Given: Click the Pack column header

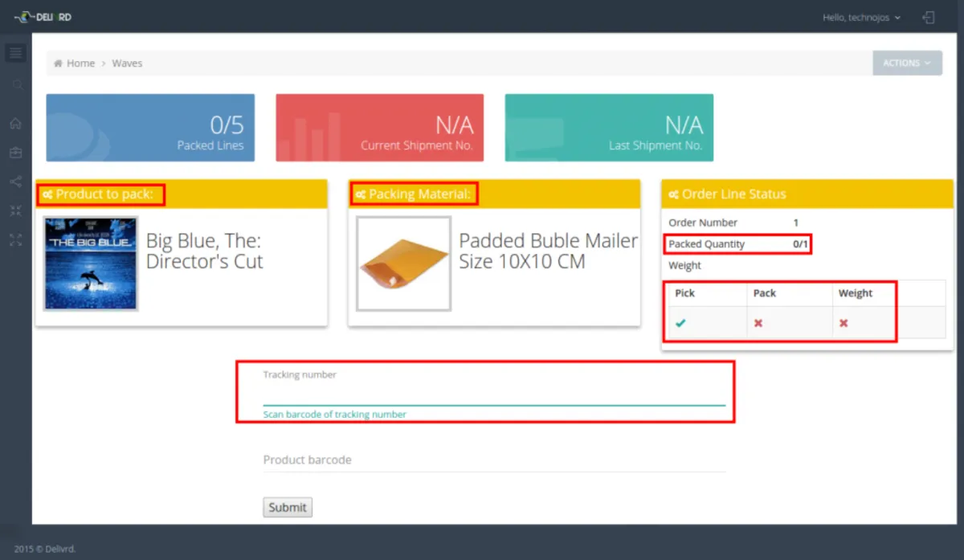Looking at the screenshot, I should (765, 293).
